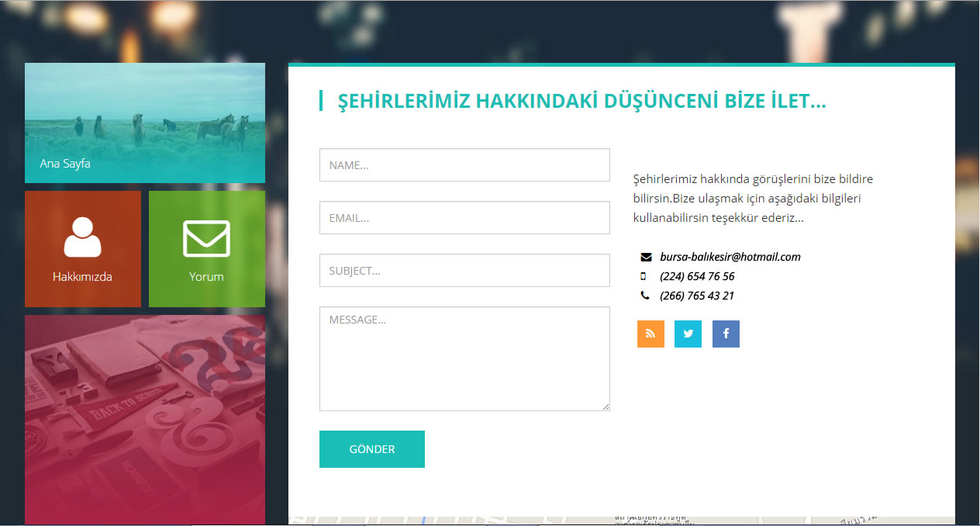This screenshot has width=980, height=526.
Task: Click inside the MESSAGE text area
Action: [464, 358]
